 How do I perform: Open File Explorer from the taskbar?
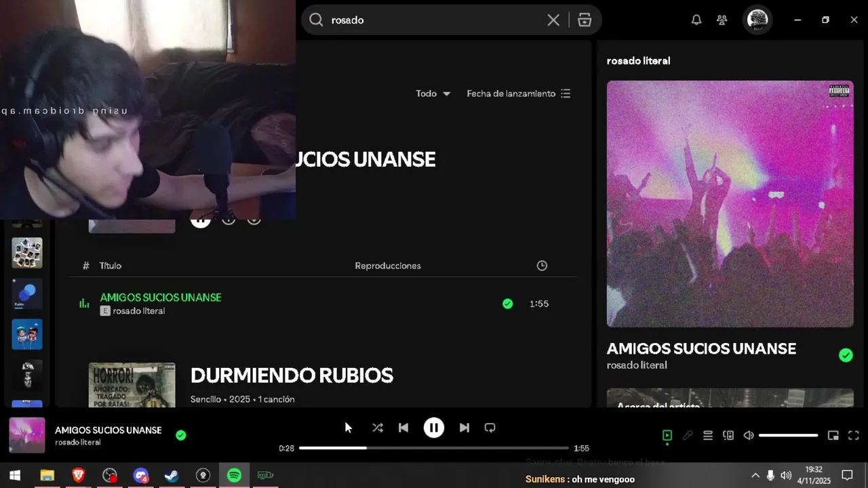[47, 476]
